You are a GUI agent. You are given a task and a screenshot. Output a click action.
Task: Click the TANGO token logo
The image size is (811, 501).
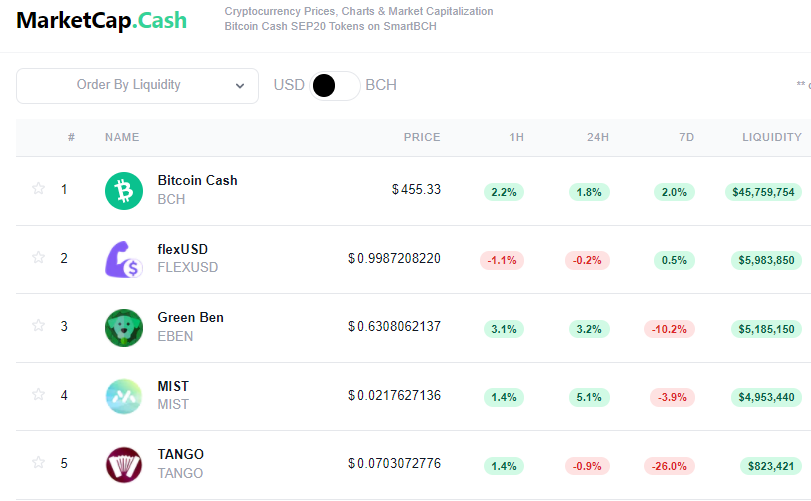click(x=124, y=465)
